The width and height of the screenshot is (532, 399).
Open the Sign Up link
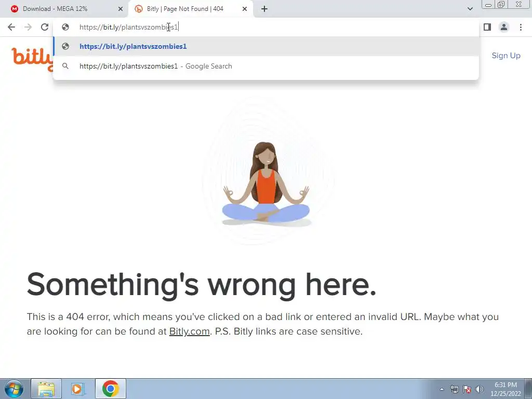(x=506, y=56)
